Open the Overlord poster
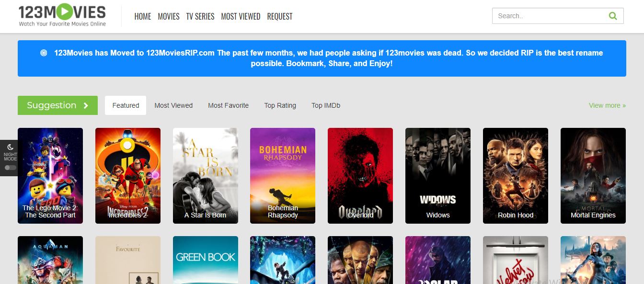Screen dimensions: 644x284 [360, 176]
